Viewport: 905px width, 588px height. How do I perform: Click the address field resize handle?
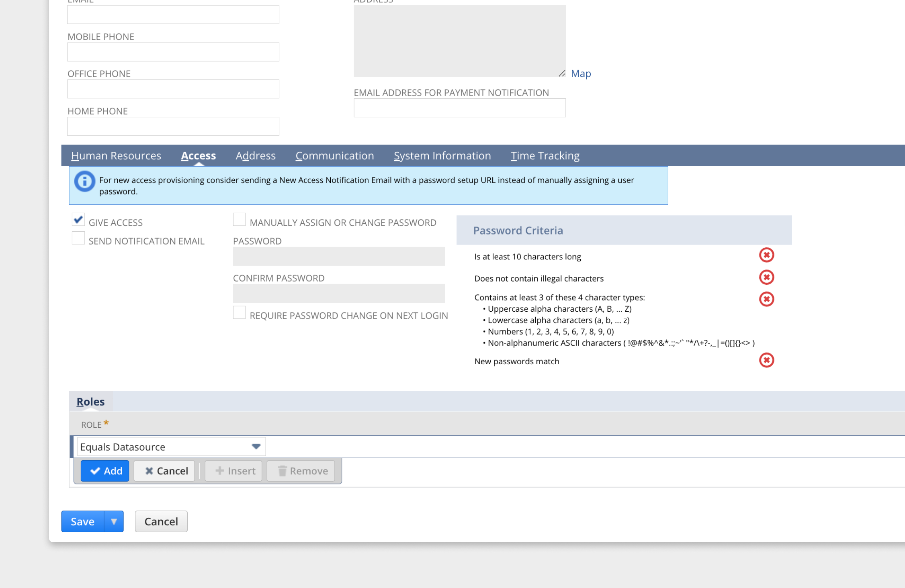(x=561, y=73)
